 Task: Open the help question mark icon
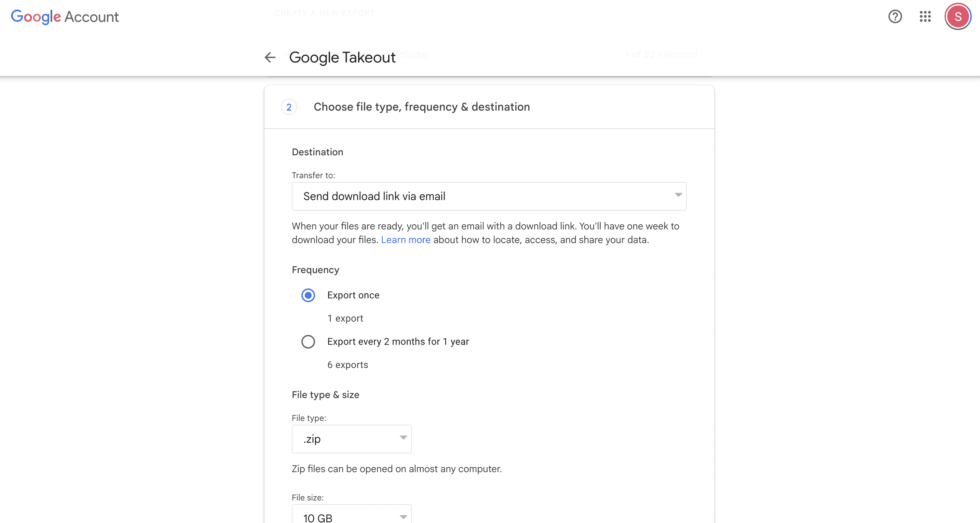point(895,17)
